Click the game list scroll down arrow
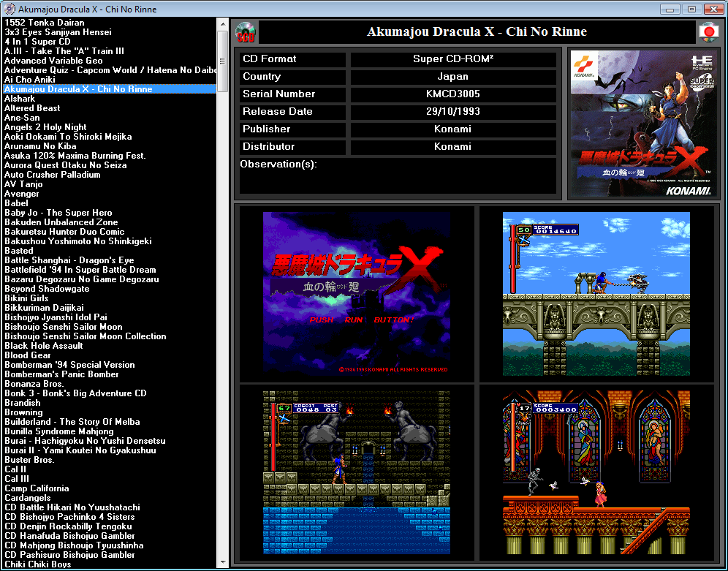Screen dimensions: 728x571 tap(223, 562)
